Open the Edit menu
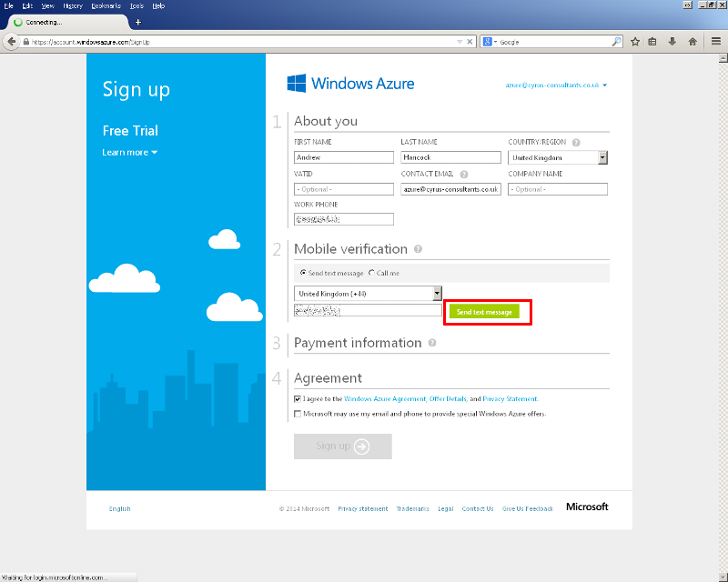The image size is (728, 582). click(27, 6)
